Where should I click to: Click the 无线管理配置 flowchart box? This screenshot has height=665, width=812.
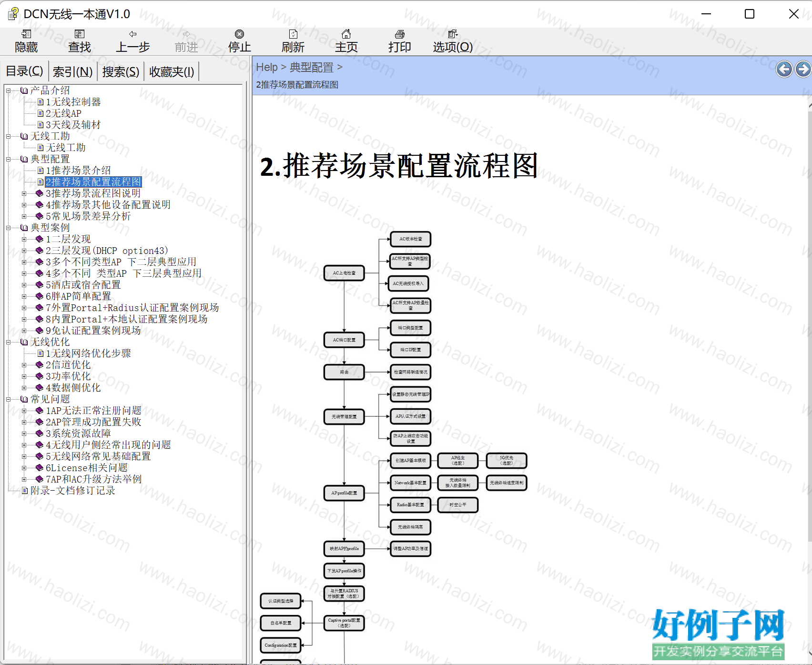[x=344, y=416]
